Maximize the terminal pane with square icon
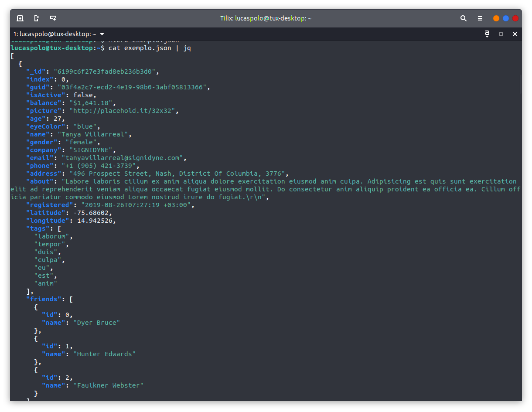The image size is (532, 412). tap(501, 34)
